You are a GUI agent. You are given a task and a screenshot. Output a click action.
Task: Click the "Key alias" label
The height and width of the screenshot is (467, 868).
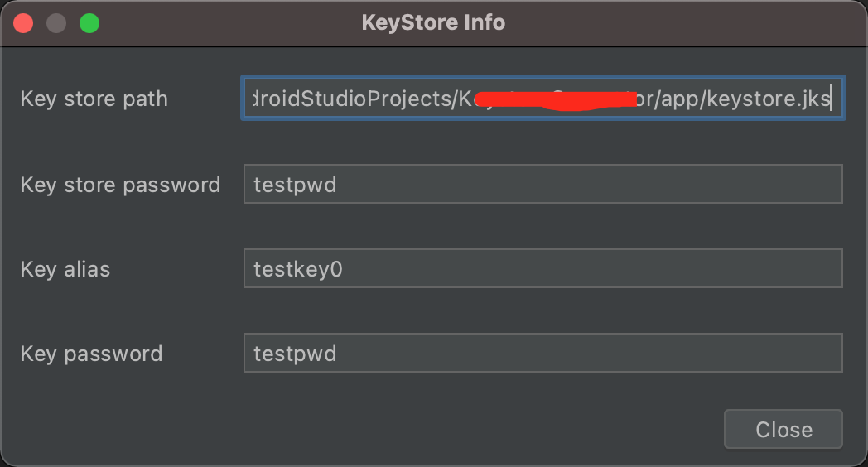(x=65, y=269)
